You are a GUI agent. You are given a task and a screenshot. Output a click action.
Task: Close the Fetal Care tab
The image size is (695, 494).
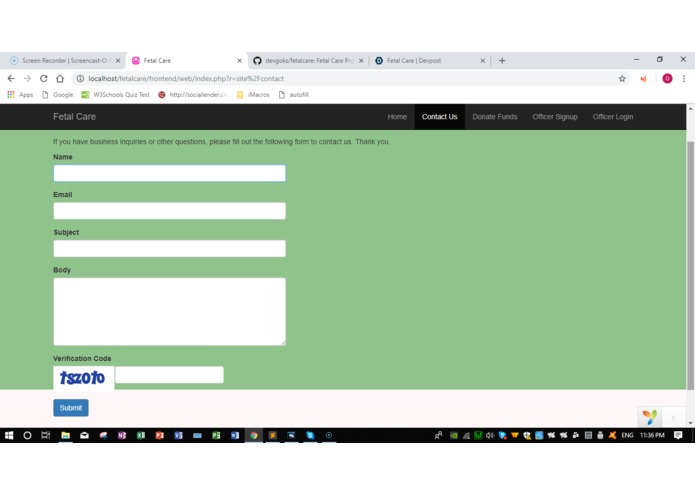(x=239, y=61)
